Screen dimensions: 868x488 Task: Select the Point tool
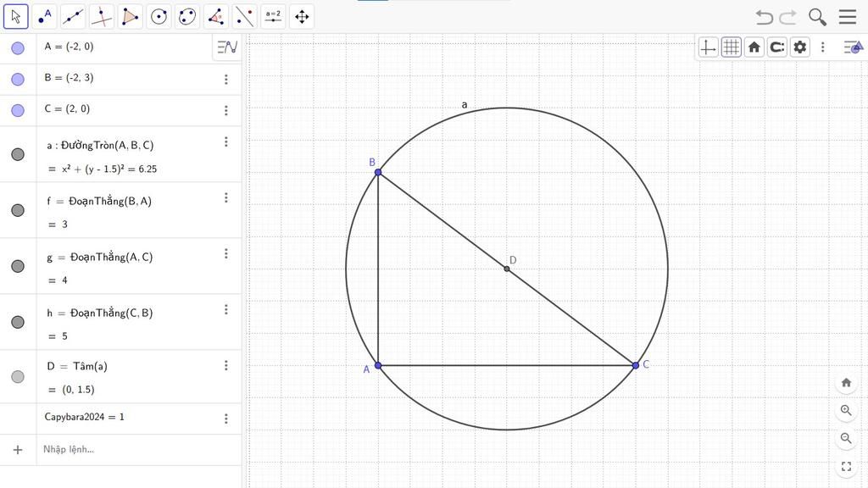click(44, 16)
